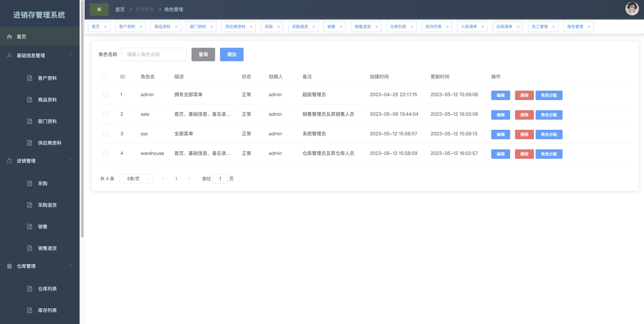Open the 销售退货 sidebar menu item

47,248
